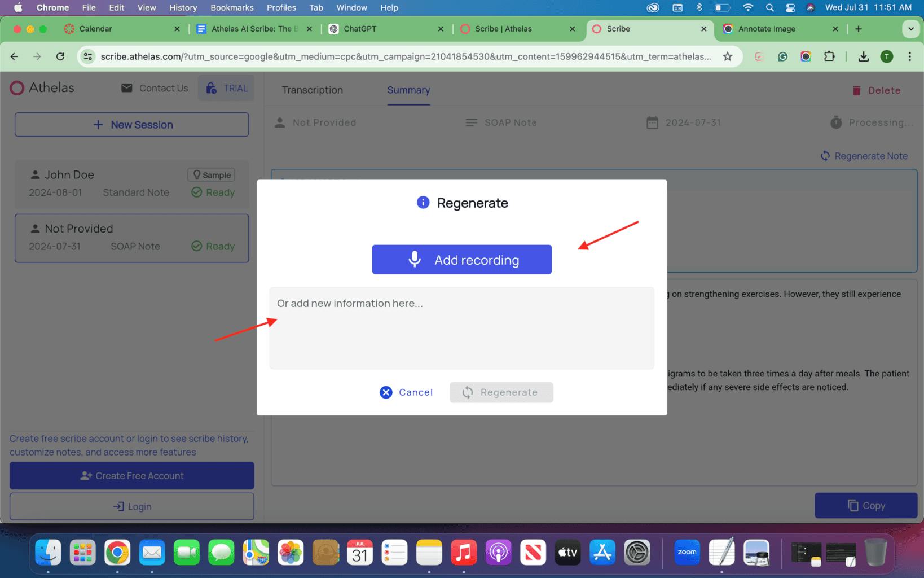Image resolution: width=924 pixels, height=578 pixels.
Task: Switch to the Transcription tab
Action: (313, 90)
